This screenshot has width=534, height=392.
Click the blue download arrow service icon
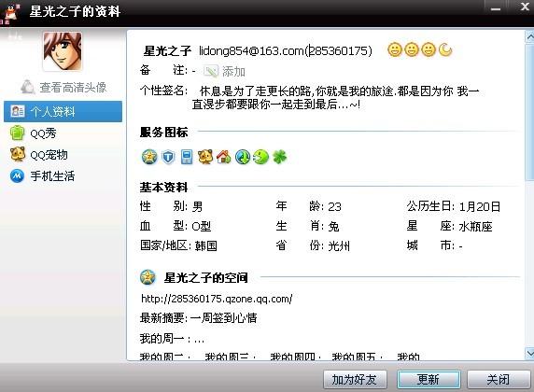click(x=243, y=157)
